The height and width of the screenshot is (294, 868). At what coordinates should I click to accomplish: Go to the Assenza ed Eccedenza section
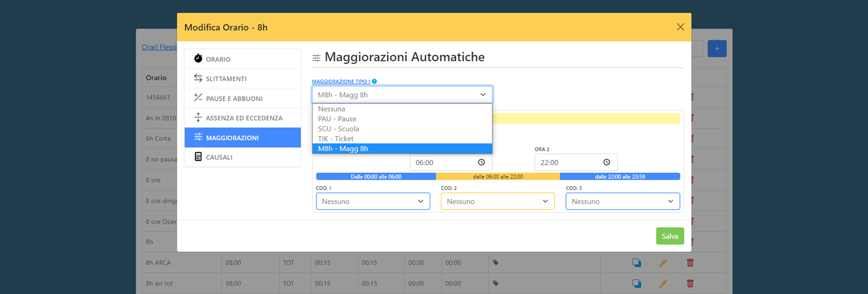point(243,117)
